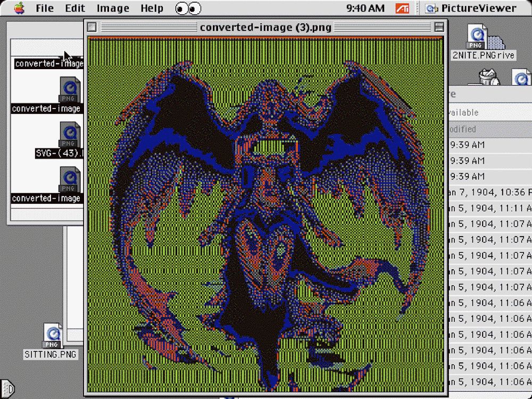Select the PNG icon right of Trash

[522, 78]
